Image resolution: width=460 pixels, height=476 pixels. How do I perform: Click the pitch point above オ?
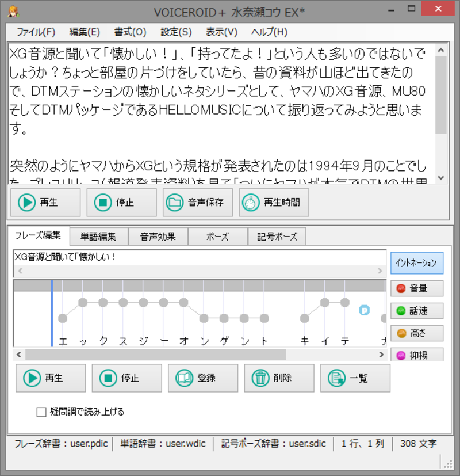(183, 303)
